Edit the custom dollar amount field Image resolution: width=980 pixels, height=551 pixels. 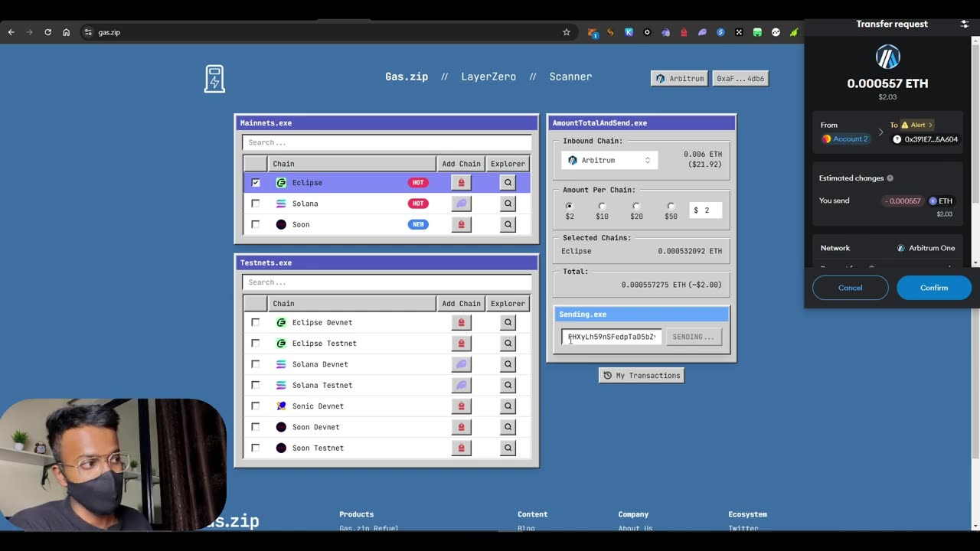point(705,210)
